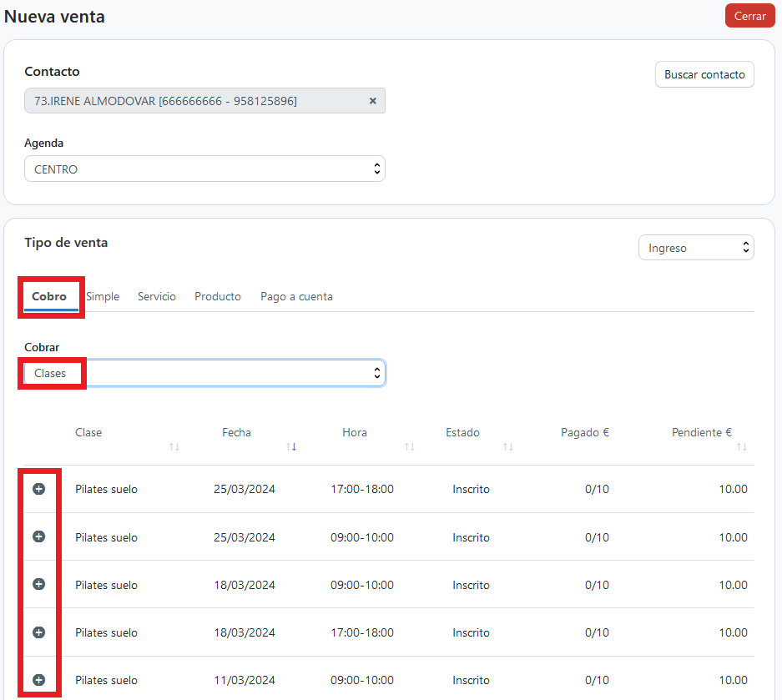The image size is (782, 700).
Task: Sort table by Clase column
Action: tap(174, 446)
